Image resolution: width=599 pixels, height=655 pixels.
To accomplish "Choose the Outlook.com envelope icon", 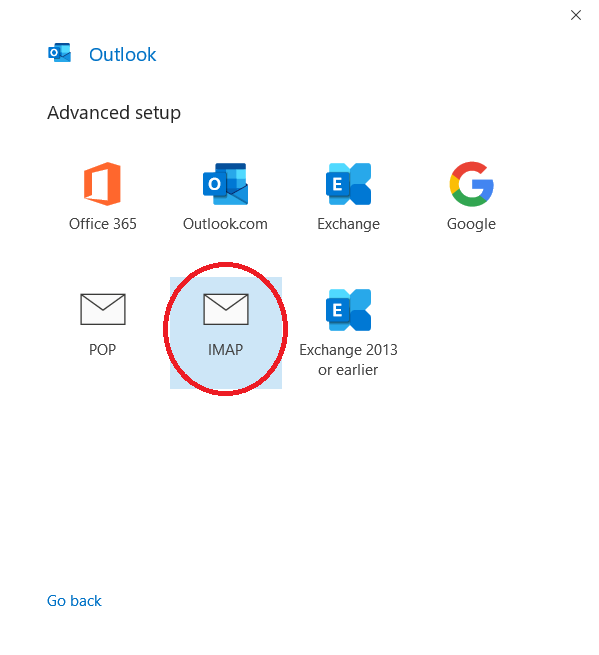I will click(x=226, y=184).
